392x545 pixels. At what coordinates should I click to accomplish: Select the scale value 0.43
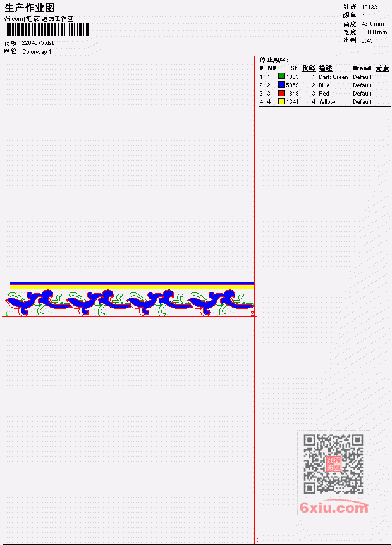point(367,41)
